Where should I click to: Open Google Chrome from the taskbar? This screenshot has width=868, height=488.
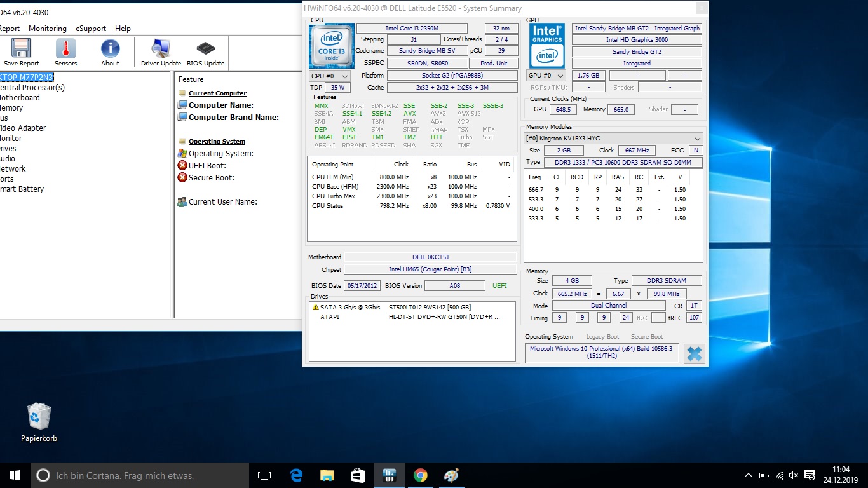[x=420, y=475]
